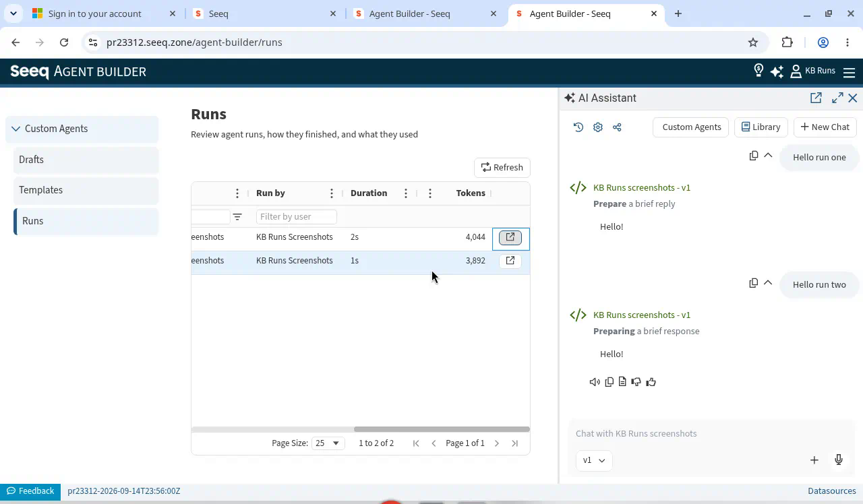Open AI Assistant settings gear
The width and height of the screenshot is (863, 504).
[598, 127]
